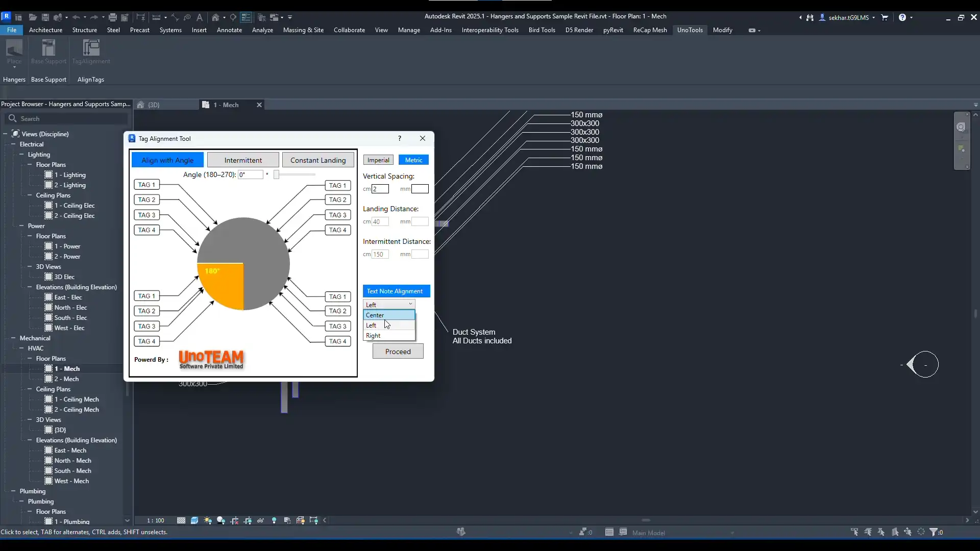Click the Default 3D View house icon

(215, 17)
